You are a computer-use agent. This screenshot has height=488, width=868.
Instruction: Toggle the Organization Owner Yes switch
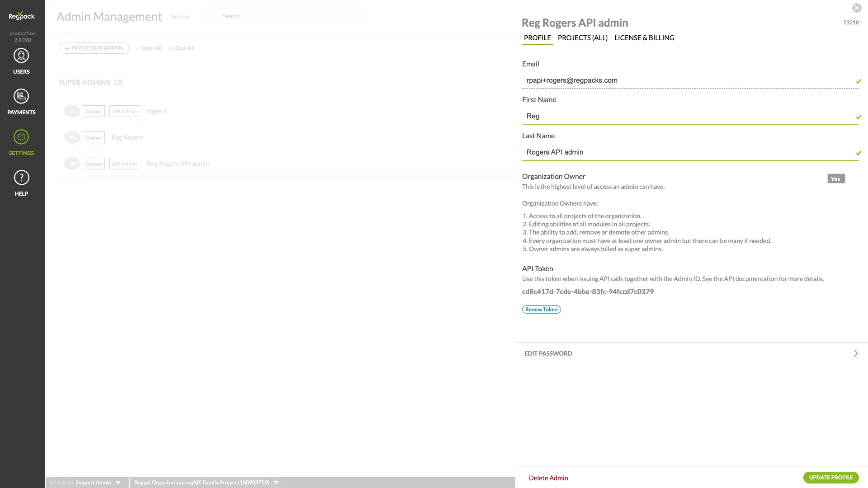(x=836, y=179)
